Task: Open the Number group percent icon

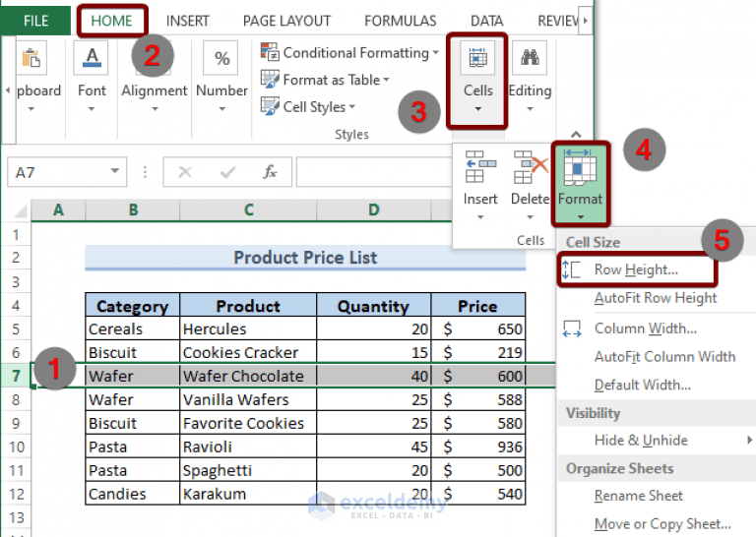Action: coord(220,58)
